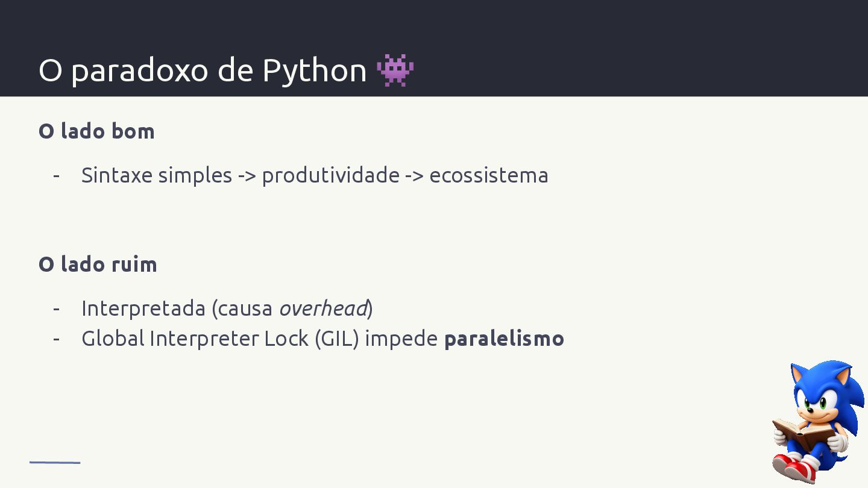Screen dimensions: 868x488
Task: Click the word 'impede' in last bullet
Action: pos(401,339)
